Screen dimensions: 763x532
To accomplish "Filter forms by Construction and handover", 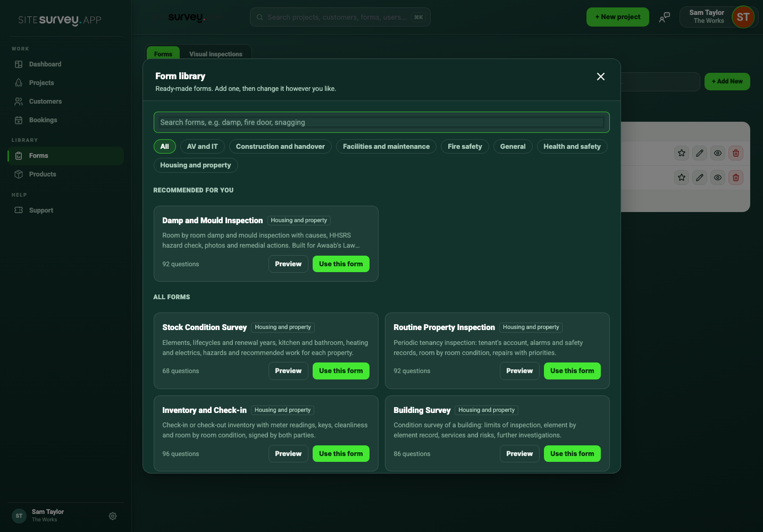I will pyautogui.click(x=280, y=147).
